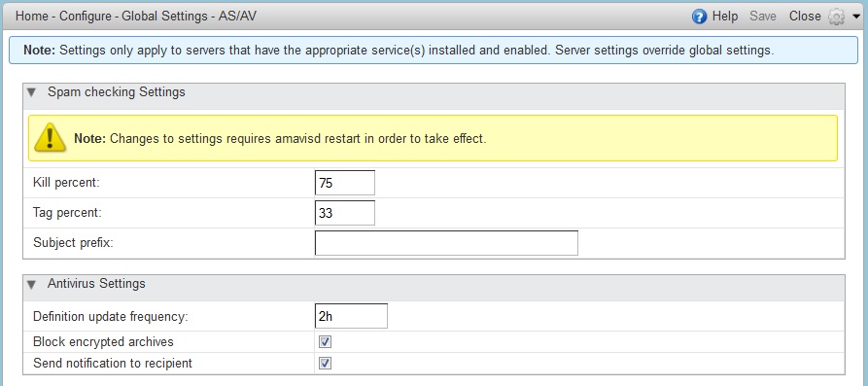Open the Help link
868x386 pixels.
[724, 17]
